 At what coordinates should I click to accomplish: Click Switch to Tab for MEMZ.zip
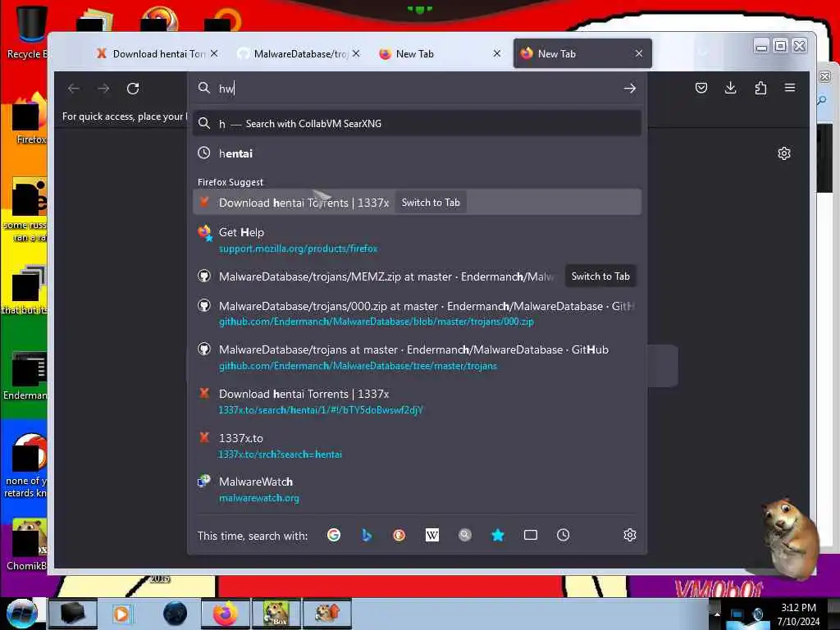coord(600,276)
